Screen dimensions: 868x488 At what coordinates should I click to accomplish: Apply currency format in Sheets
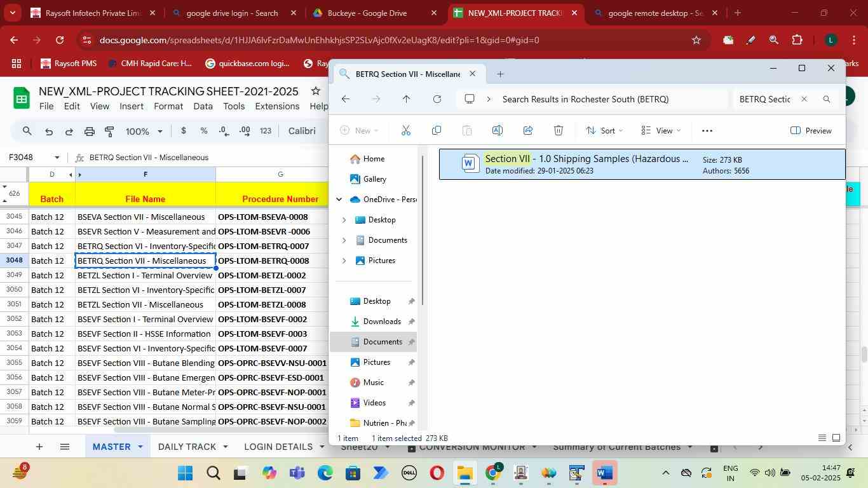click(184, 131)
